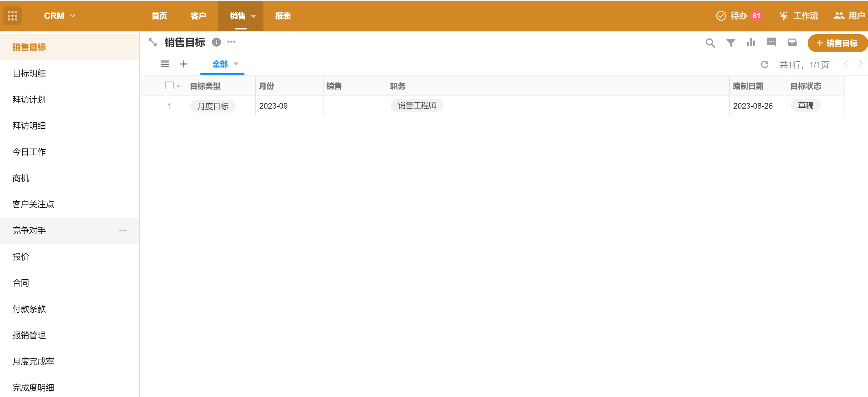The width and height of the screenshot is (868, 397).
Task: Click the inbox tray icon
Action: (792, 43)
